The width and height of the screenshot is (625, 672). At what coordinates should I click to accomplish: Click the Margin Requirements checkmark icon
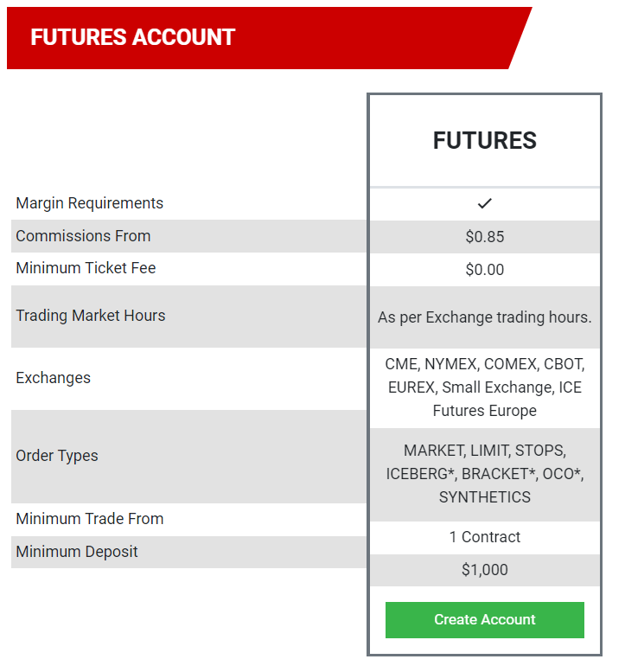coord(484,203)
